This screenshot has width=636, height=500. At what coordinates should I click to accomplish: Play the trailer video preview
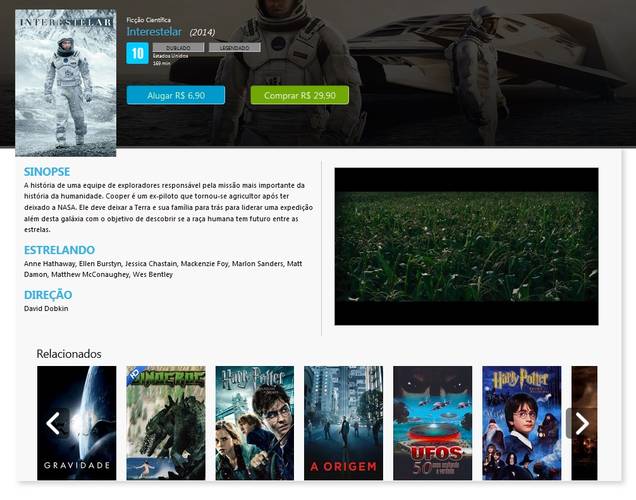466,246
